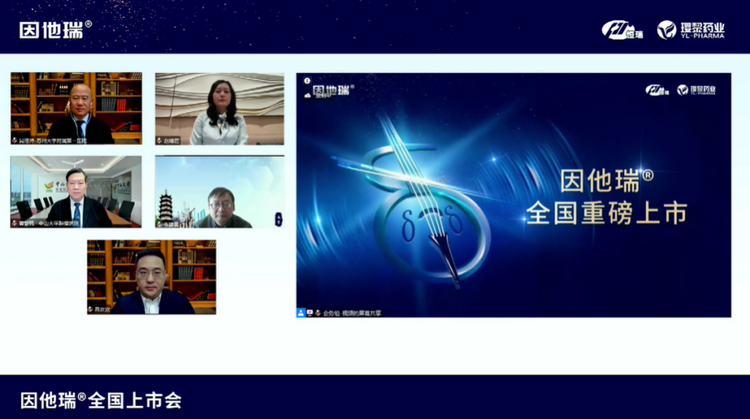Click the 他瑞 swoosh logo in top banner
750x419 pixels.
pyautogui.click(x=622, y=30)
